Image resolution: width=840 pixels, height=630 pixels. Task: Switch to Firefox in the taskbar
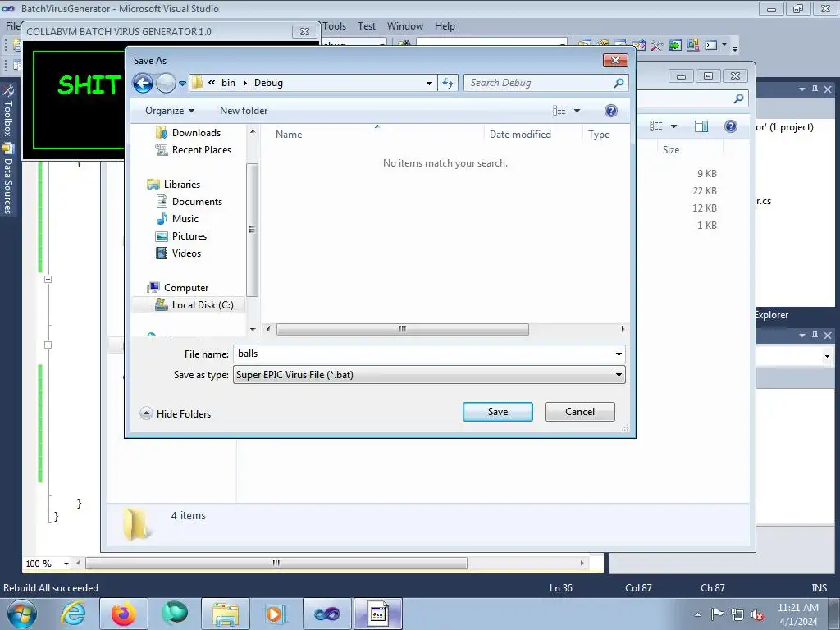click(x=124, y=614)
